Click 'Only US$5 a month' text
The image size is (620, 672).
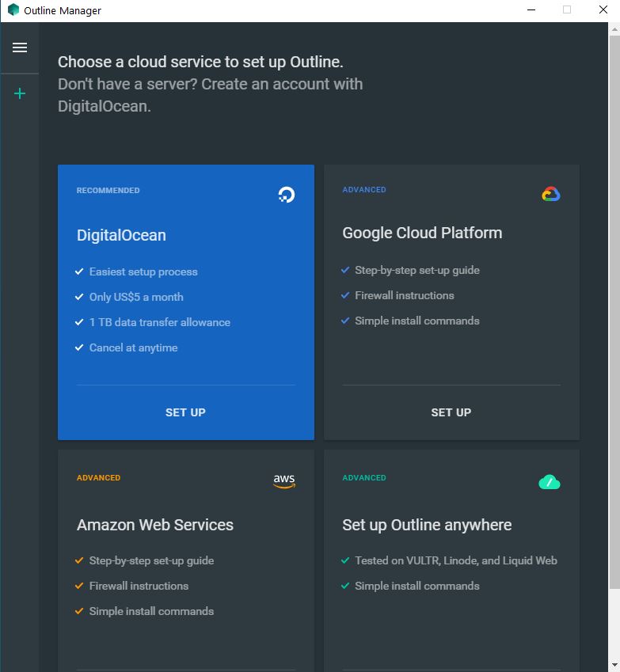click(136, 297)
